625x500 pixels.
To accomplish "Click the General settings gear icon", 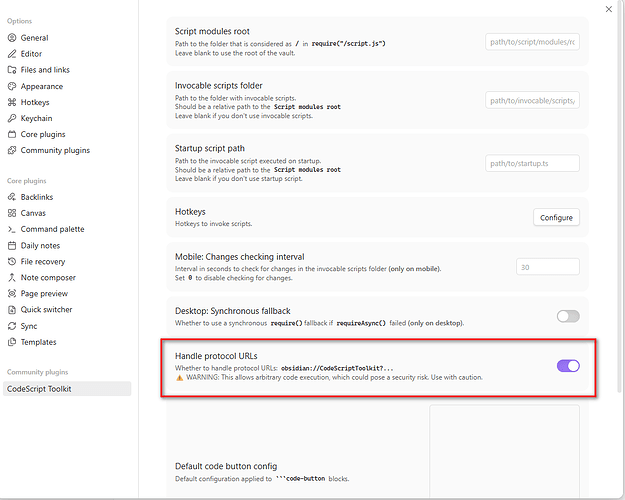I will pos(12,38).
